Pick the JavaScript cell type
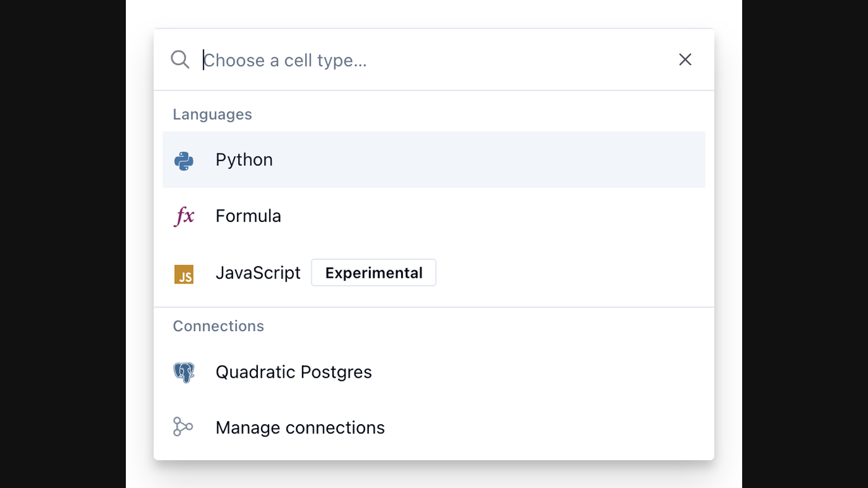The height and width of the screenshot is (488, 868). (x=434, y=273)
